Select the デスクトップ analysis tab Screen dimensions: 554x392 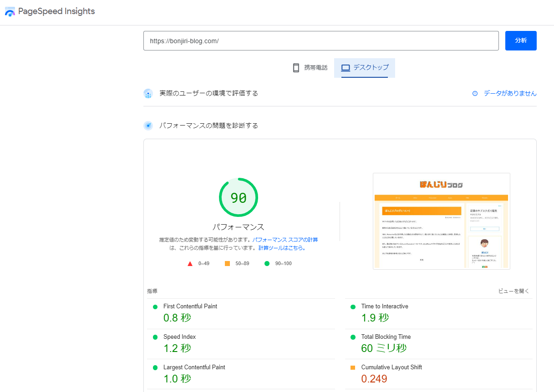pyautogui.click(x=364, y=67)
